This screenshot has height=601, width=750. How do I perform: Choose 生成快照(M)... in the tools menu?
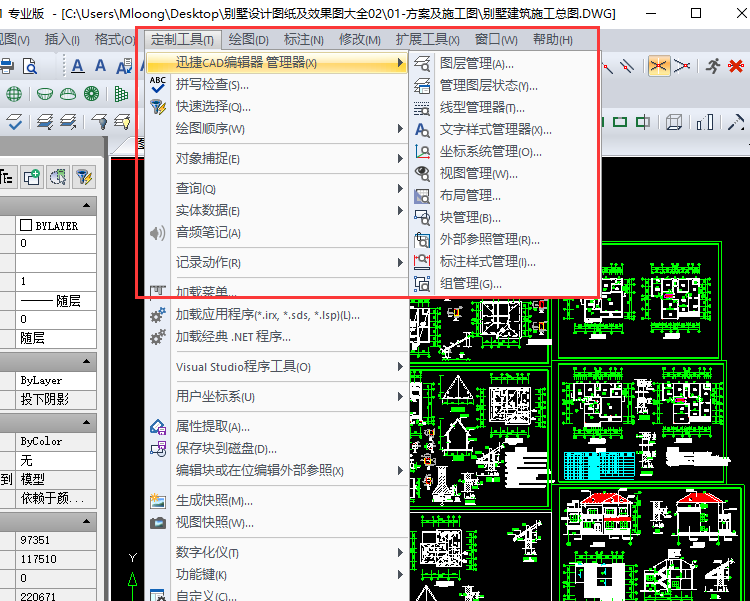pyautogui.click(x=276, y=501)
